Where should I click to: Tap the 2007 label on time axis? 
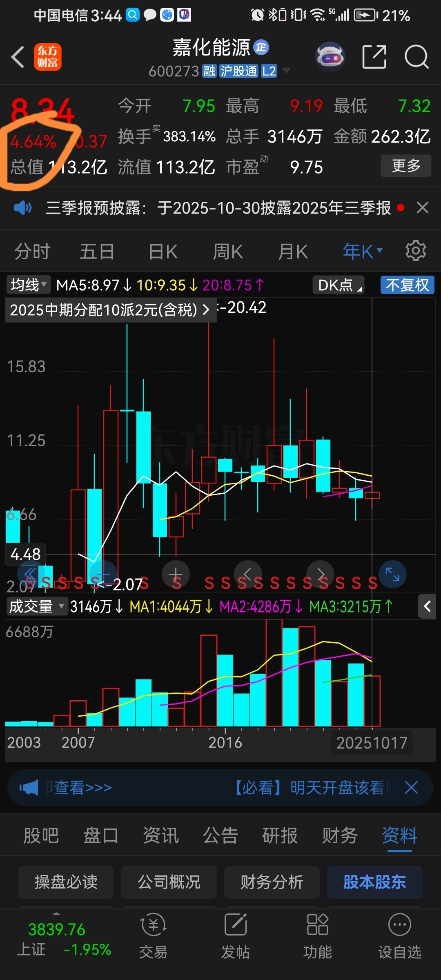(x=78, y=742)
